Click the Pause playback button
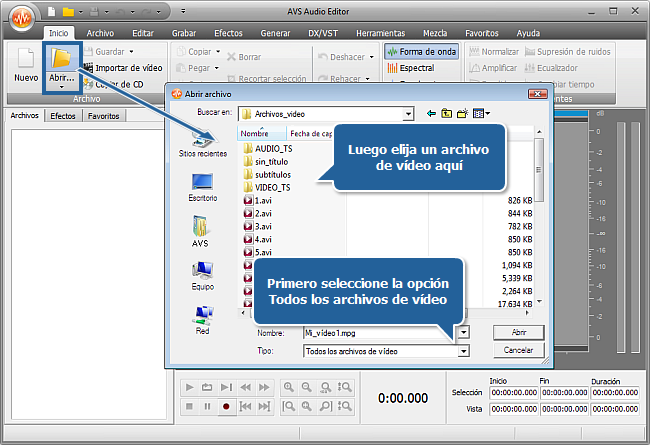 [207, 406]
